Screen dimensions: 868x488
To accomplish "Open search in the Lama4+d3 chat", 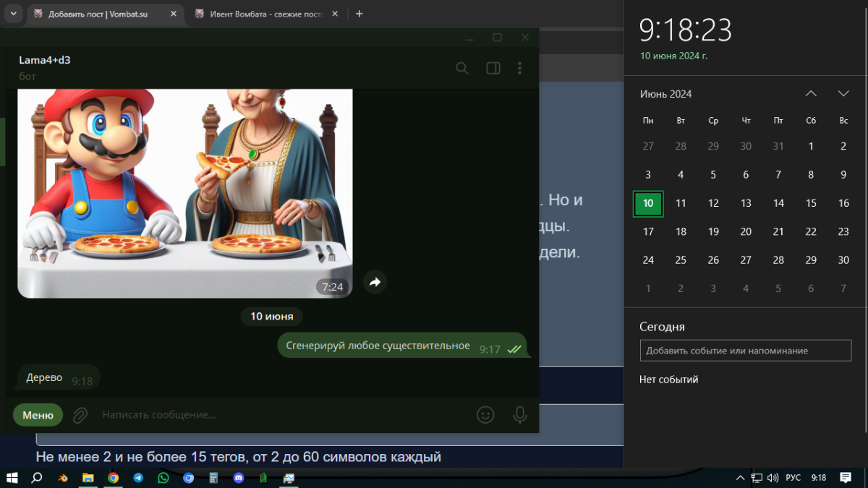I will tap(462, 68).
